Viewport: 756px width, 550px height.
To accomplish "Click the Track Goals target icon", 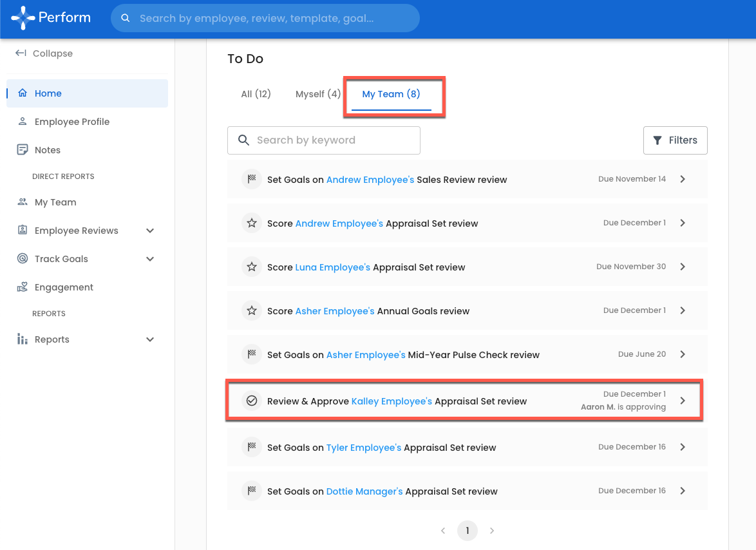I will [x=23, y=259].
